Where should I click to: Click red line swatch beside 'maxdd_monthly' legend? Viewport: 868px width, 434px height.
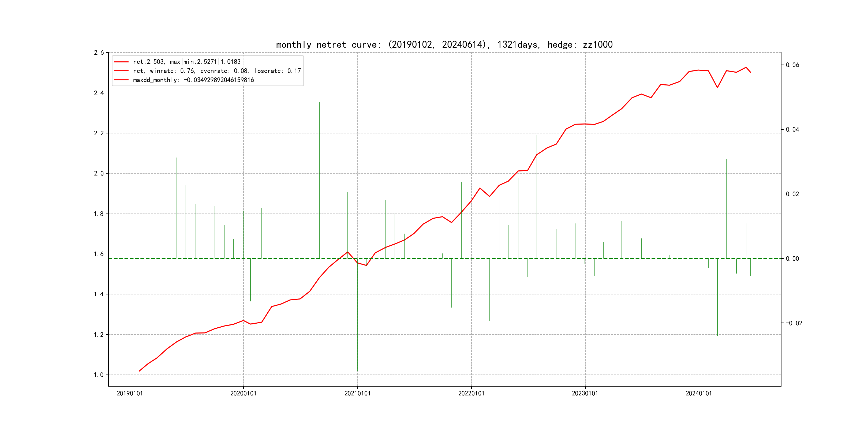pyautogui.click(x=121, y=80)
